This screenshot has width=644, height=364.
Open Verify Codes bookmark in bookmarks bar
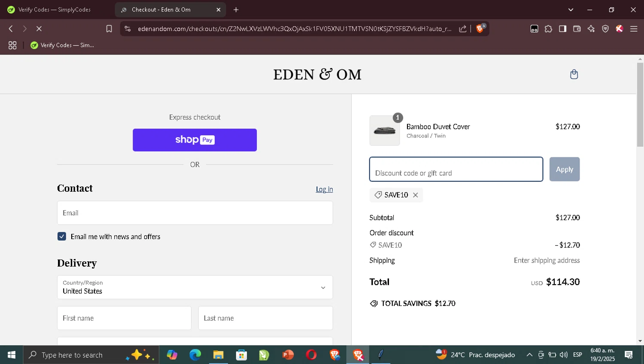62,45
